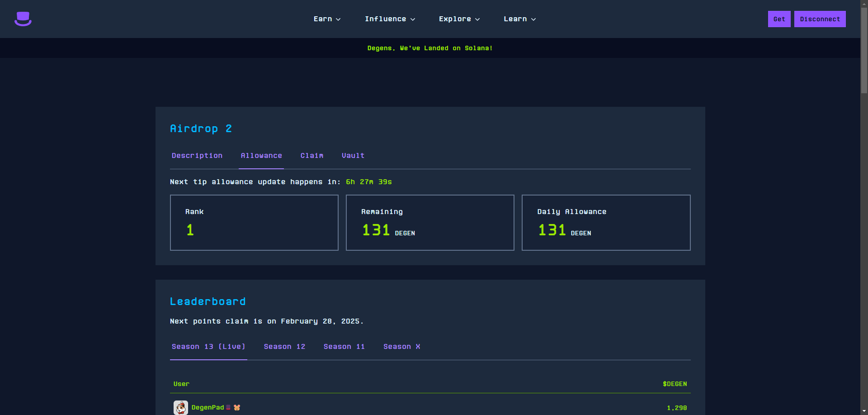Open DegenPad user profile link
This screenshot has width=868, height=415.
coord(208,408)
